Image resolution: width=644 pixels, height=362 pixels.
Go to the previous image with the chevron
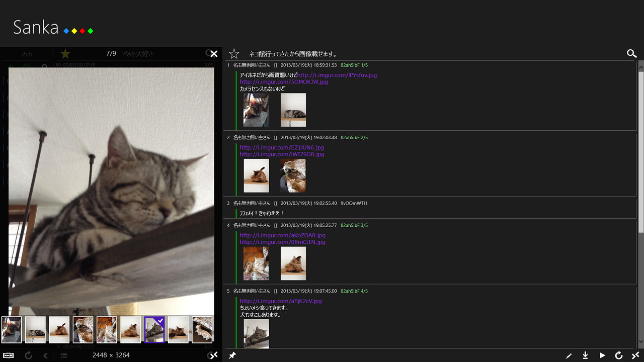[45, 355]
